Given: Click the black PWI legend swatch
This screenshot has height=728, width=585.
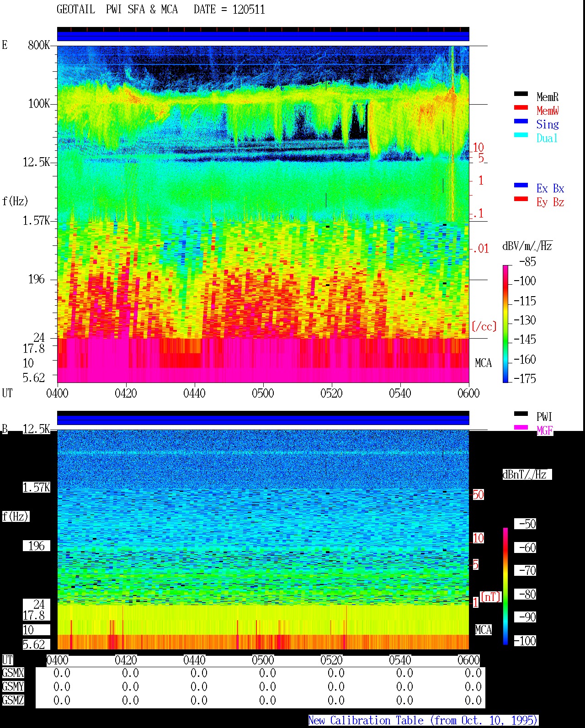Looking at the screenshot, I should click(521, 414).
